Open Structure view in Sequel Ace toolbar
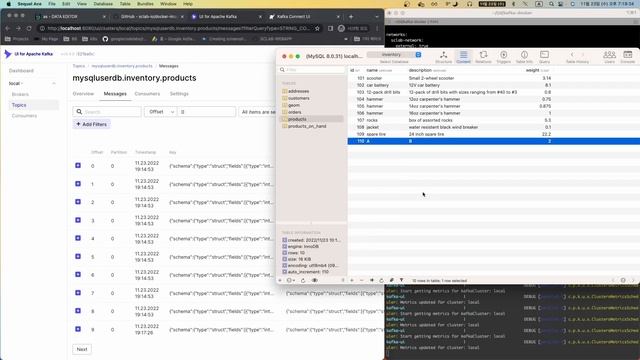This screenshot has width=640, height=360. pyautogui.click(x=443, y=57)
